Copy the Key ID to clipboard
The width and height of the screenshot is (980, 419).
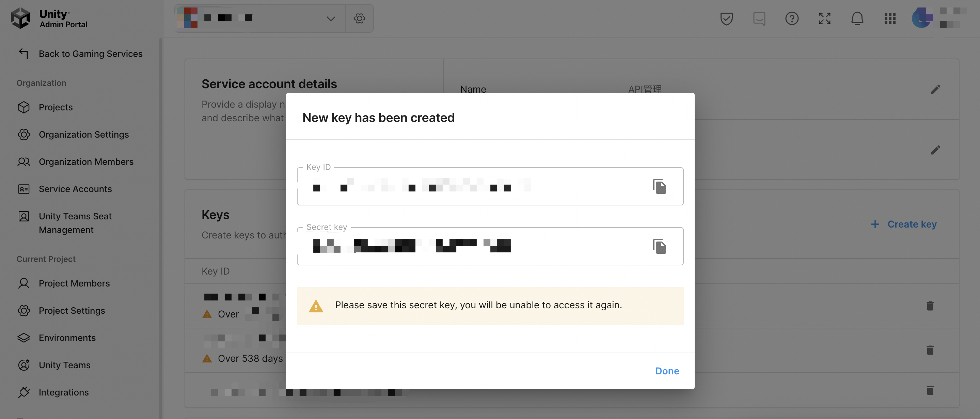659,186
